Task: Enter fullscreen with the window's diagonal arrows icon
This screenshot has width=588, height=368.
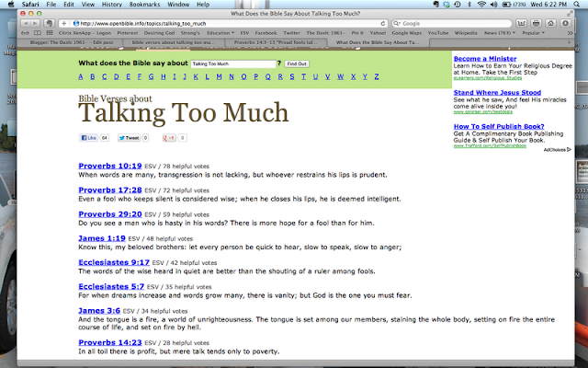Action: [x=570, y=14]
